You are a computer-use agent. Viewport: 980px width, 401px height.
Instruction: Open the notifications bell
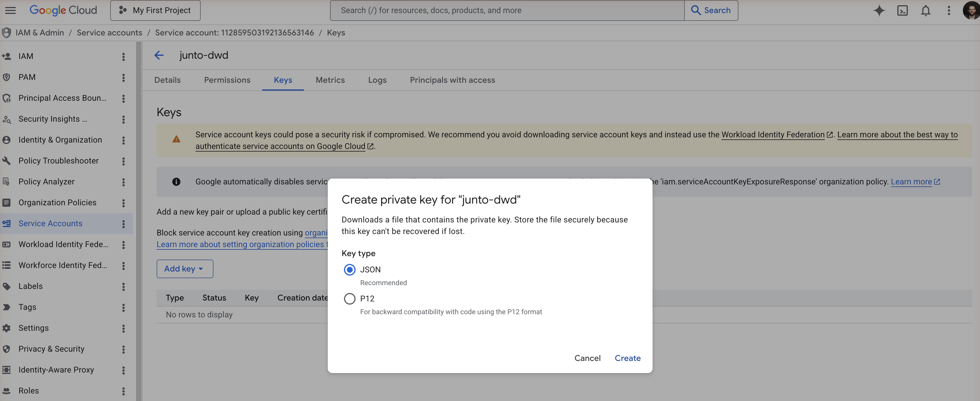pyautogui.click(x=925, y=11)
